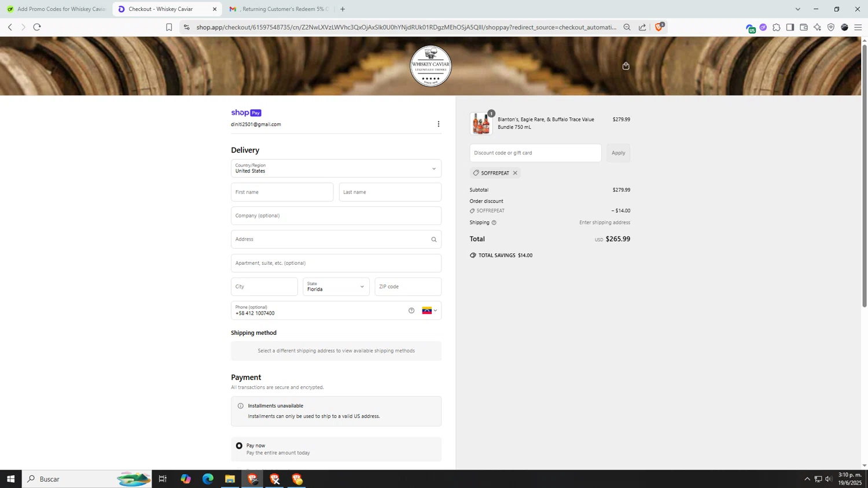This screenshot has height=488, width=868.
Task: Open Task View on the taskbar
Action: tap(163, 479)
